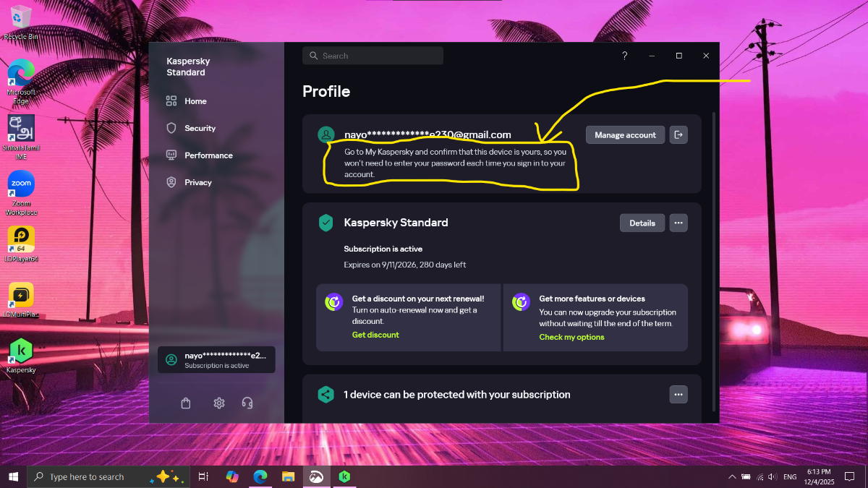Click the magnifier icon in Kaspersky search
This screenshot has height=488, width=868.
(314, 56)
